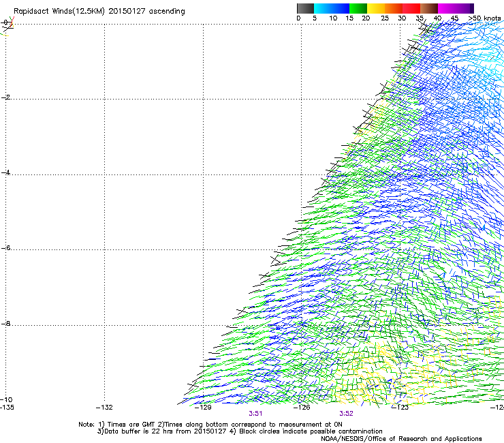Click the 'Rapidscat Winds(12.5KM) 20150127 ascending' title
This screenshot has width=504, height=443.
99,12
